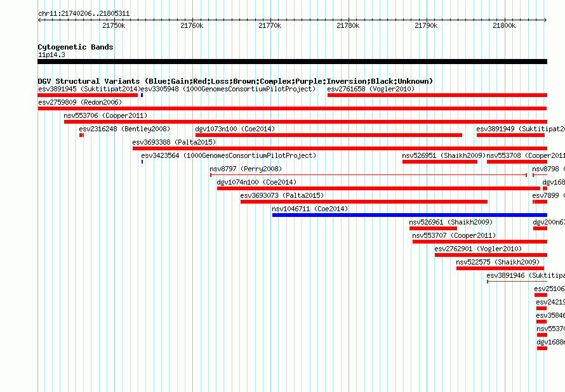Select the esv3693073 (Palta2015) label
Viewport: 565px width, 392px height.
pyautogui.click(x=282, y=195)
